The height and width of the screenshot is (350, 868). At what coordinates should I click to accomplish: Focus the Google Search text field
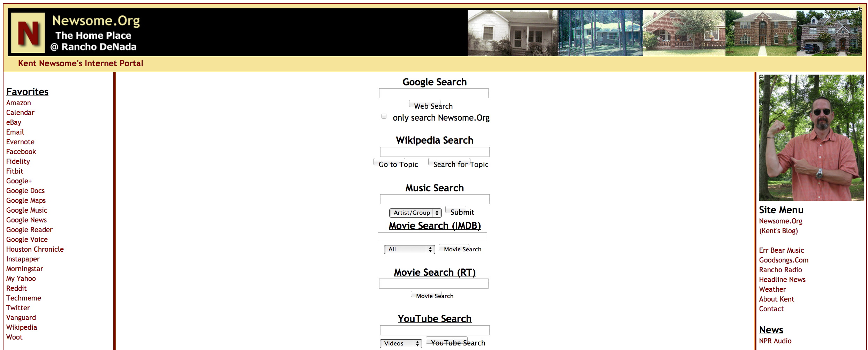433,93
